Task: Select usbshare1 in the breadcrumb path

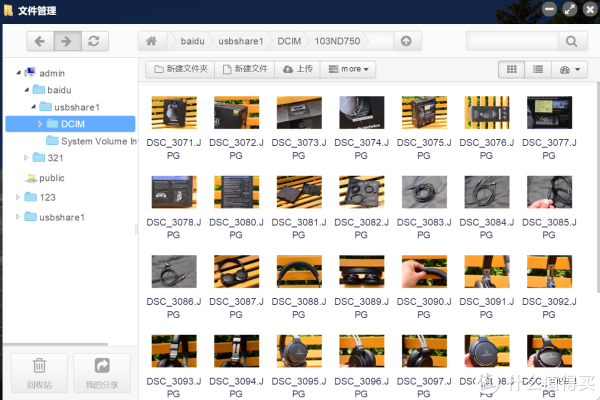Action: [241, 41]
